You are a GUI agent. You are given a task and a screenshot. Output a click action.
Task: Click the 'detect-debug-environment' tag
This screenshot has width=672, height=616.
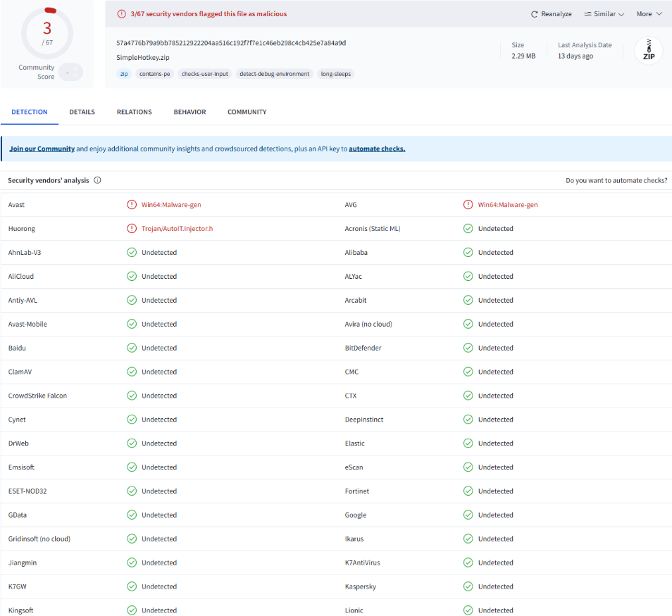click(274, 74)
